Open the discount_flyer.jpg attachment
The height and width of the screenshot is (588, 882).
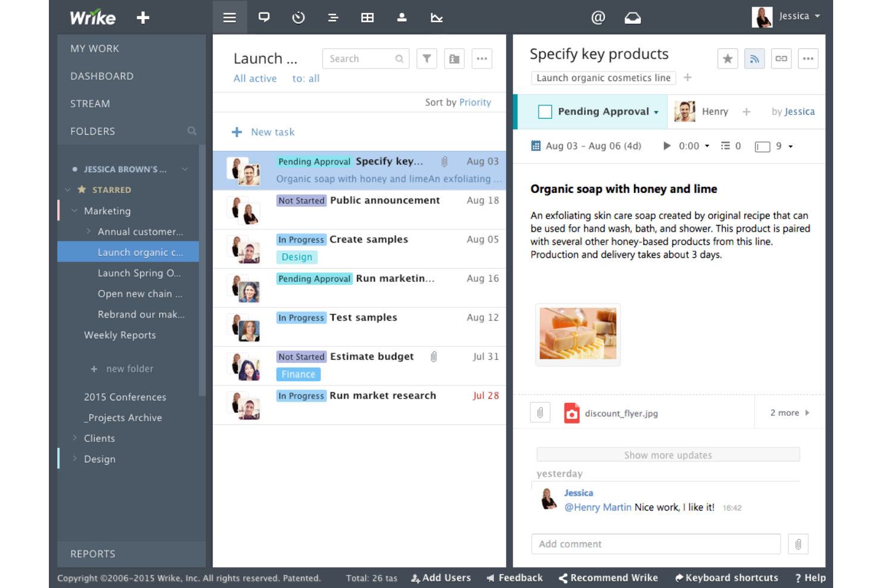point(622,413)
